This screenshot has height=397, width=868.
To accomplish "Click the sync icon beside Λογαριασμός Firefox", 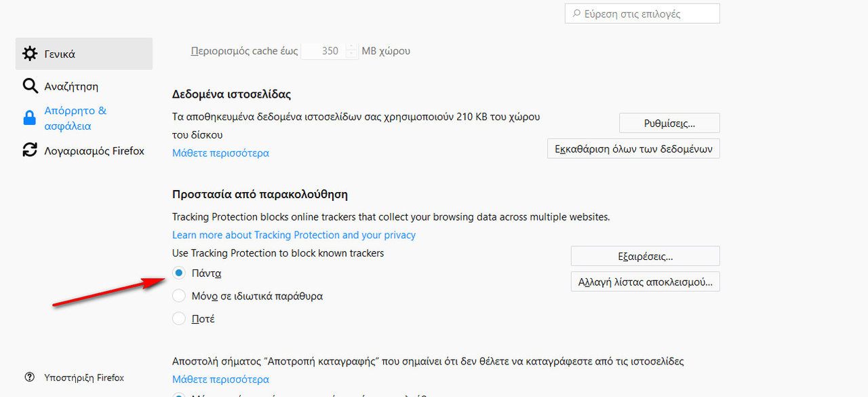I will coord(30,150).
